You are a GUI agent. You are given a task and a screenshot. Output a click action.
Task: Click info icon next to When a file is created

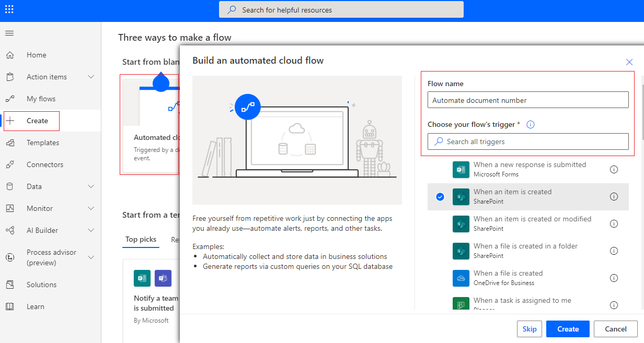click(x=614, y=278)
